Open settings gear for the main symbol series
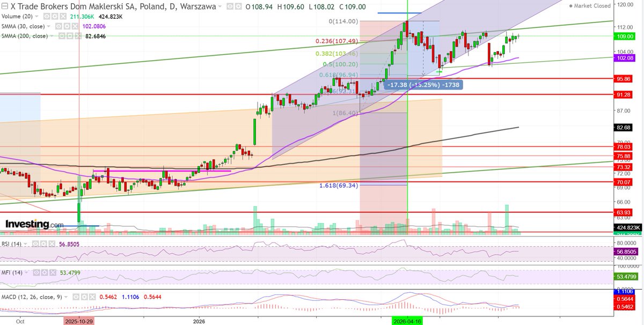This screenshot has height=325, width=644. 239,6
